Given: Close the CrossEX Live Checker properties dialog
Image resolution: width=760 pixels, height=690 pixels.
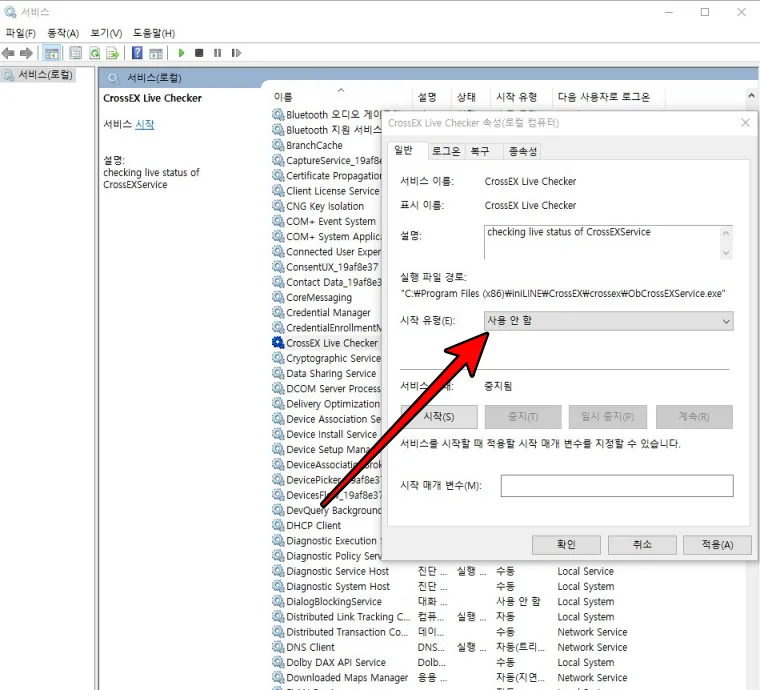Looking at the screenshot, I should coord(745,123).
